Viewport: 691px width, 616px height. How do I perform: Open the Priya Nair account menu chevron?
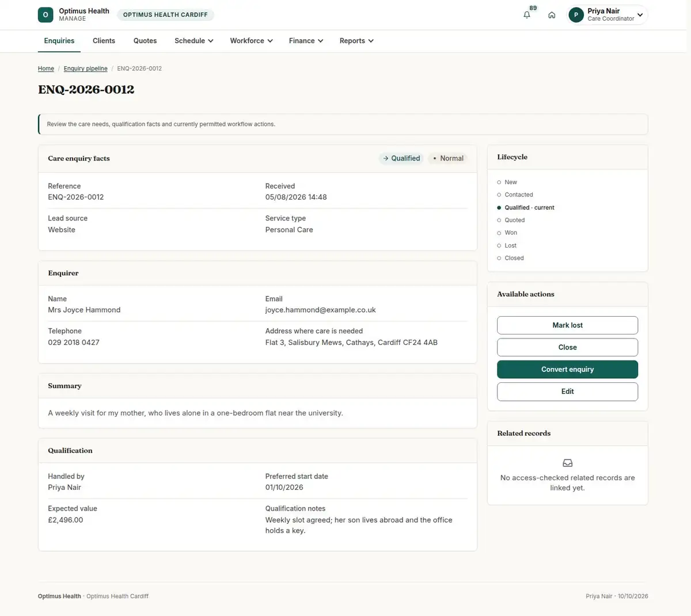pyautogui.click(x=640, y=15)
